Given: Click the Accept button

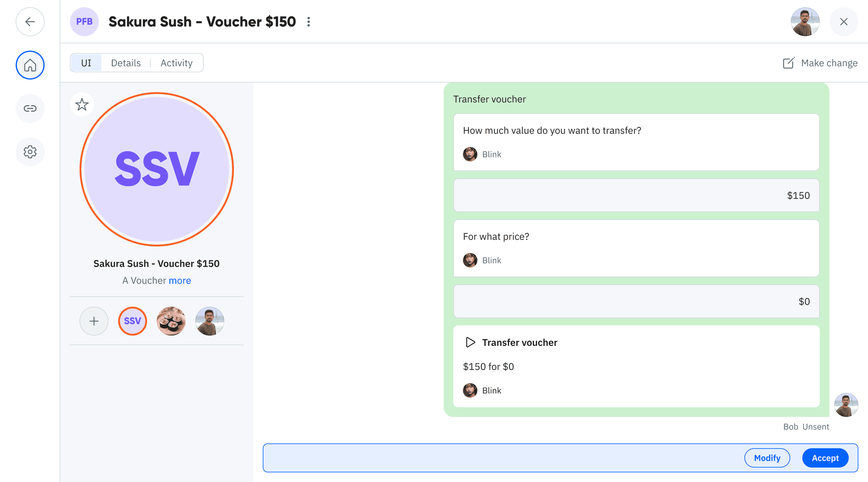Looking at the screenshot, I should (x=825, y=458).
